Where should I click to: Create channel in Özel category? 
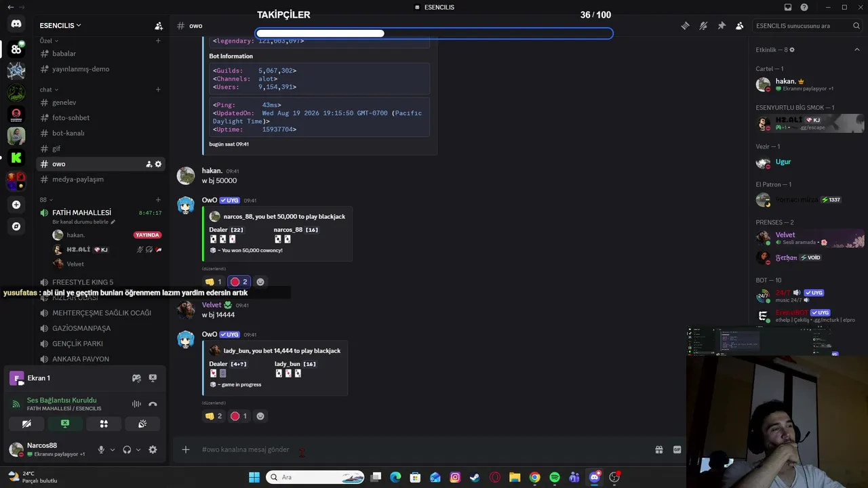tap(158, 41)
